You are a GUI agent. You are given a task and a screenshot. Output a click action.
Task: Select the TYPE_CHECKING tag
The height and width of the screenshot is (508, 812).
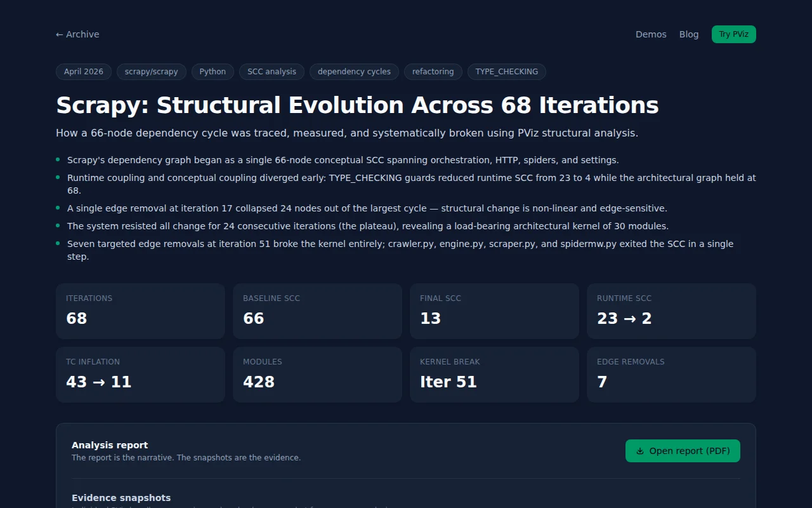[x=507, y=72]
